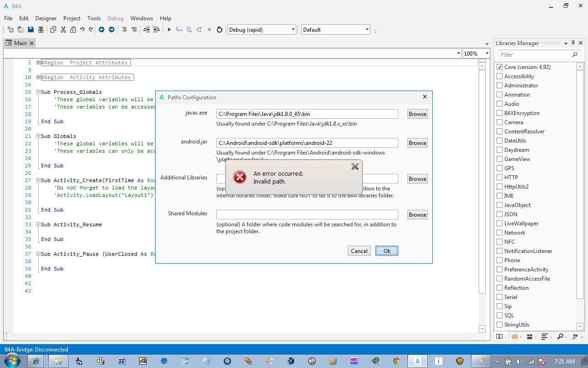Click the Redo toolbar icon

pyautogui.click(x=90, y=29)
